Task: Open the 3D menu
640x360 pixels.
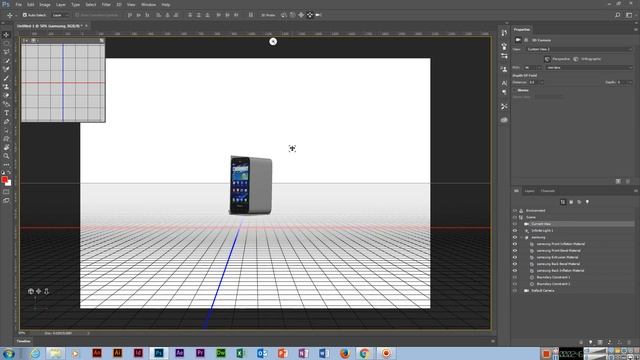Action: (119, 4)
